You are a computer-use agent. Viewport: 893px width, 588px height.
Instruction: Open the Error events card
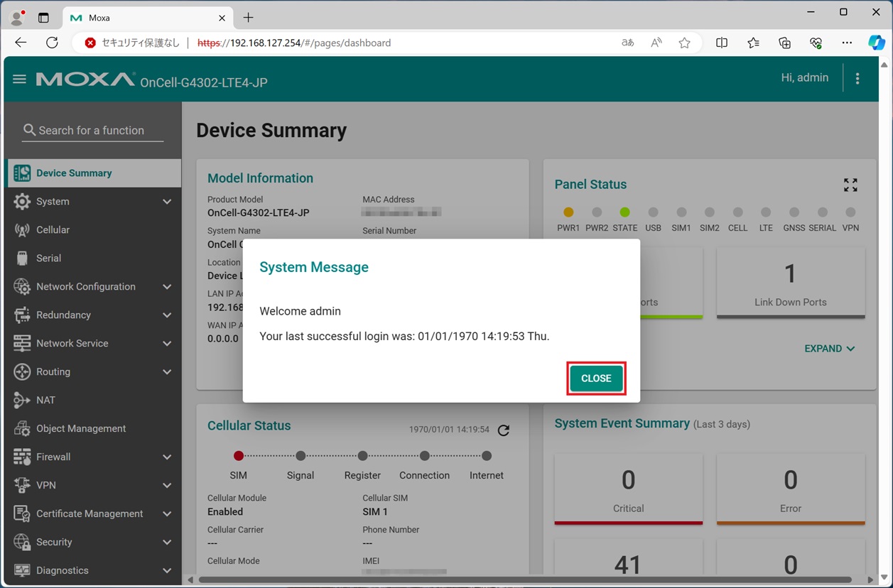pyautogui.click(x=791, y=489)
